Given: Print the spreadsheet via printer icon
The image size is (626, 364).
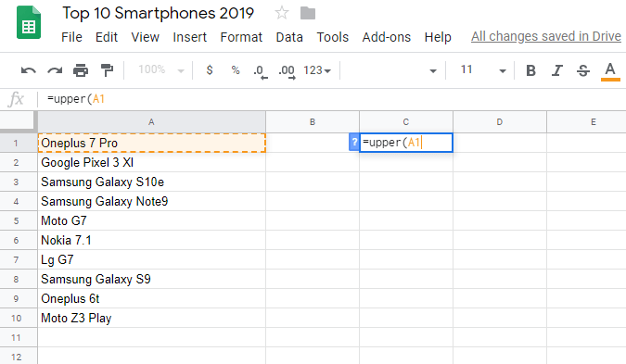Looking at the screenshot, I should pos(81,70).
